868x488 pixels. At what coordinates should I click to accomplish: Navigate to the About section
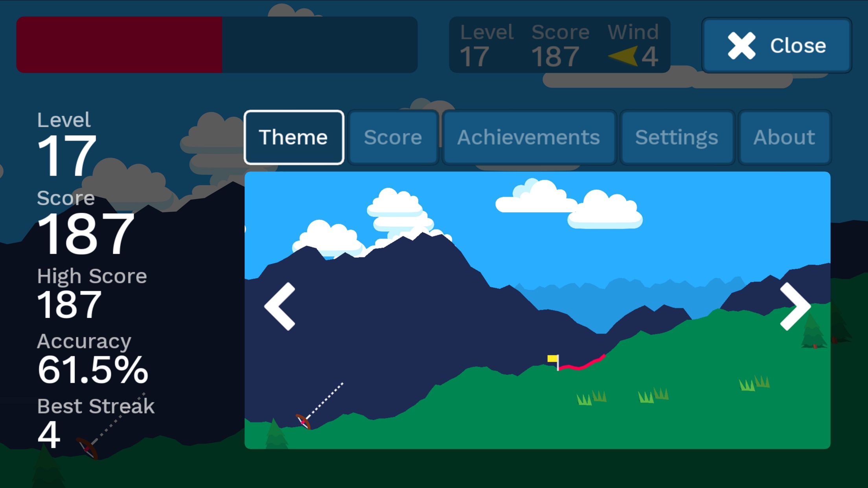[783, 137]
